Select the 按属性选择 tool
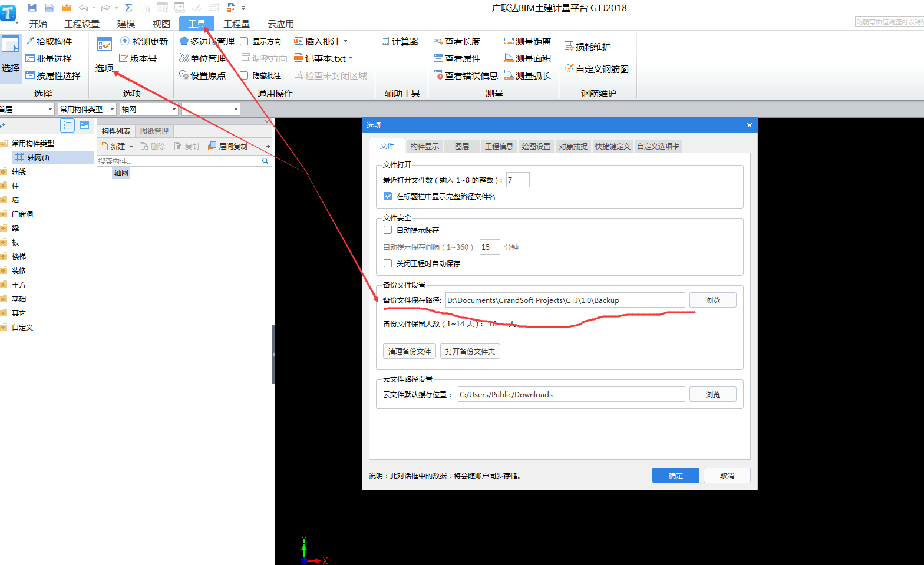The width and height of the screenshot is (924, 565). pyautogui.click(x=53, y=75)
